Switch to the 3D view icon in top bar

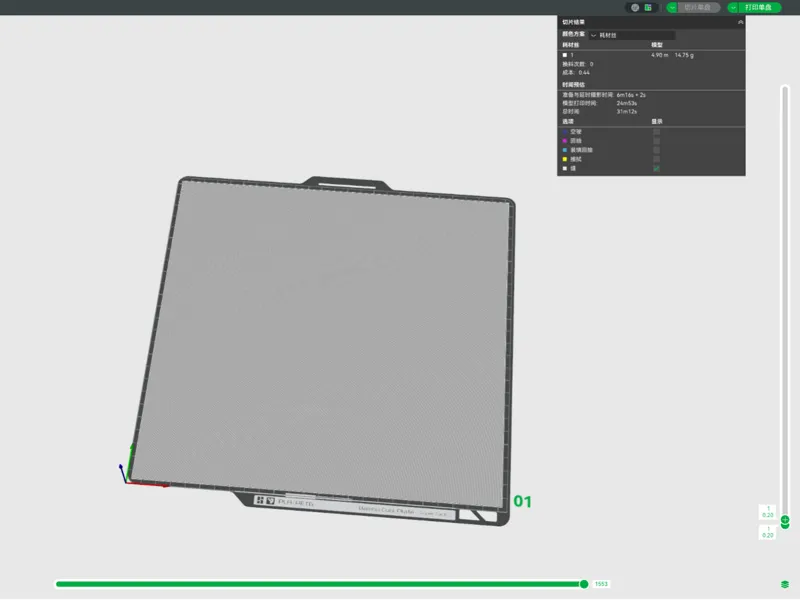point(635,8)
